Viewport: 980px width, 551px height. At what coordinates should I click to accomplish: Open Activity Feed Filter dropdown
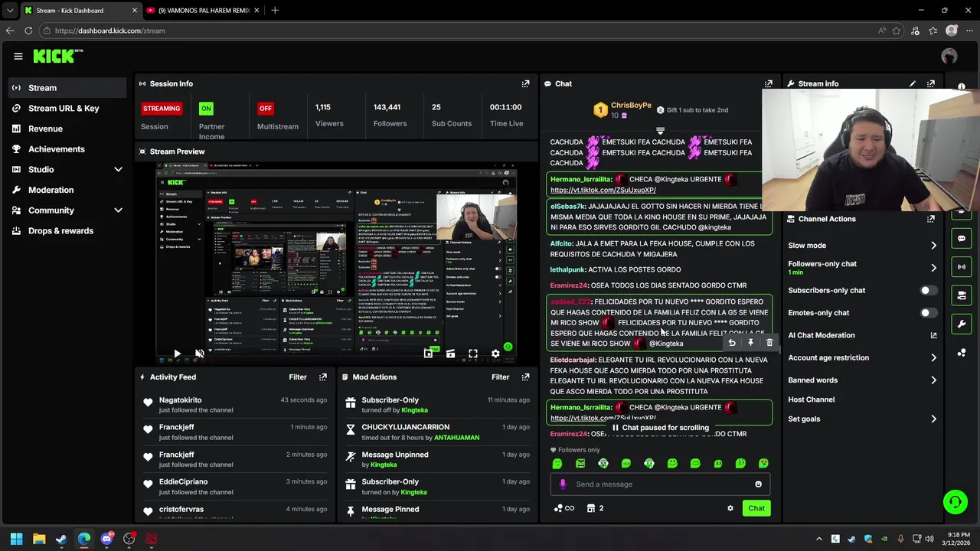(298, 377)
